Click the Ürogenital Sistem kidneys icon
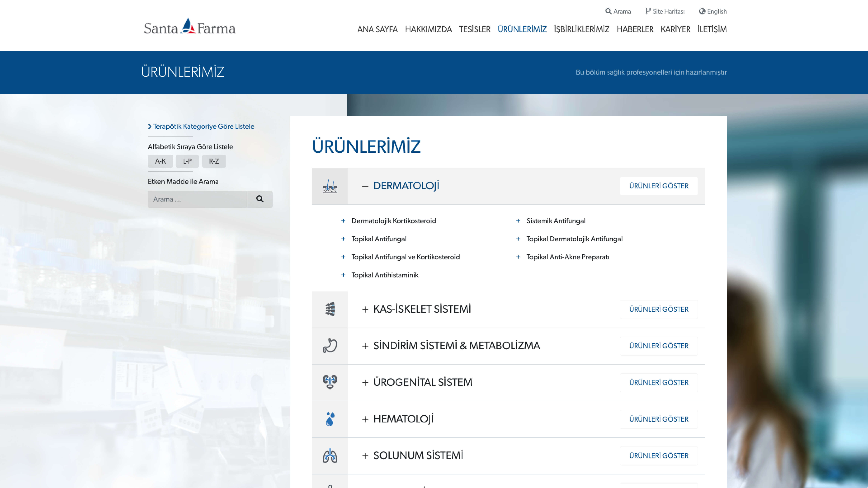The height and width of the screenshot is (488, 868). point(330,382)
